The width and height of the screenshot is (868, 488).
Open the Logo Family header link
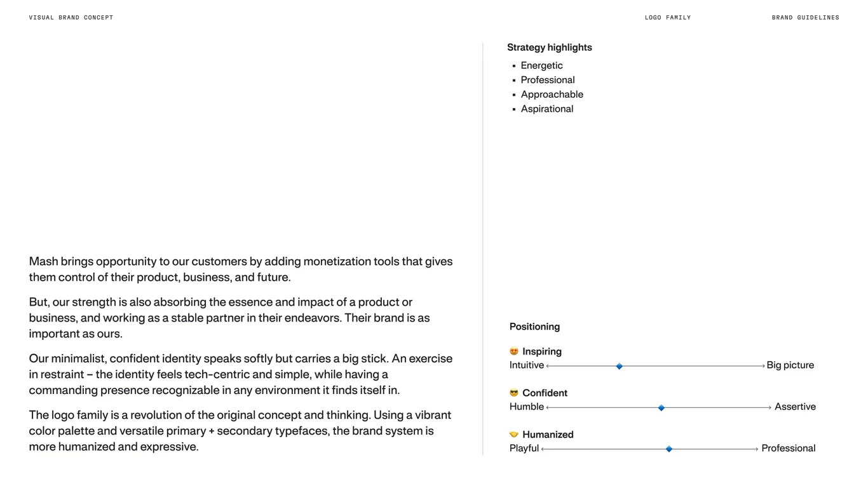tap(668, 18)
